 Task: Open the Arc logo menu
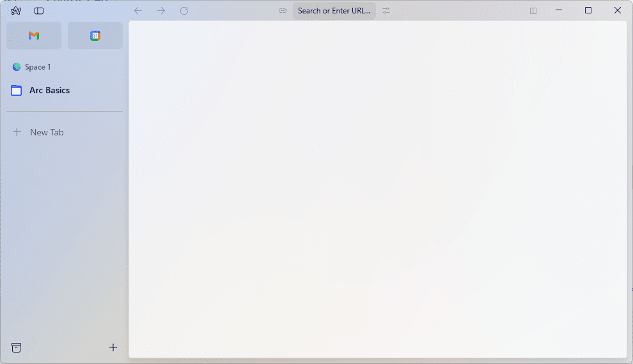[x=16, y=11]
